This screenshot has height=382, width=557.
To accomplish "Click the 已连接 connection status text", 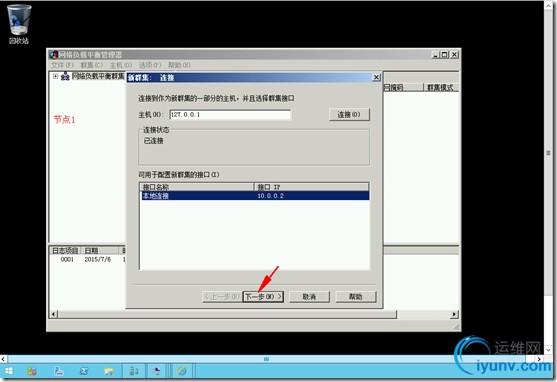I will [x=153, y=141].
